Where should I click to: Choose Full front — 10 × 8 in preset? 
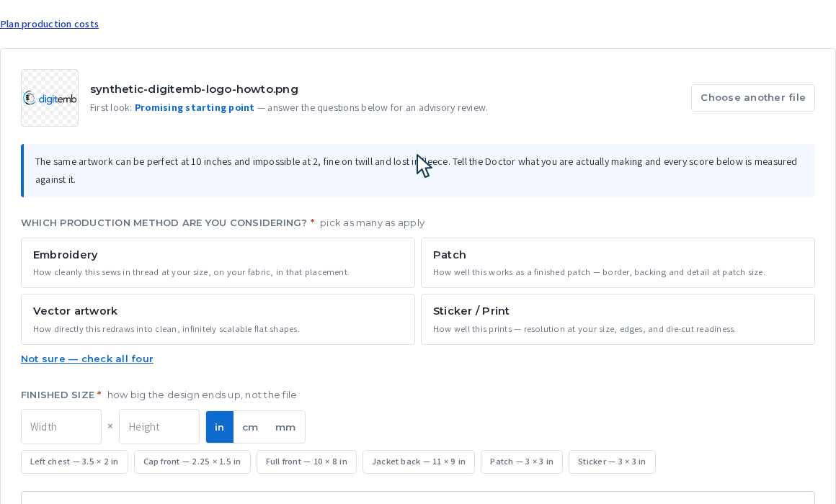click(306, 462)
